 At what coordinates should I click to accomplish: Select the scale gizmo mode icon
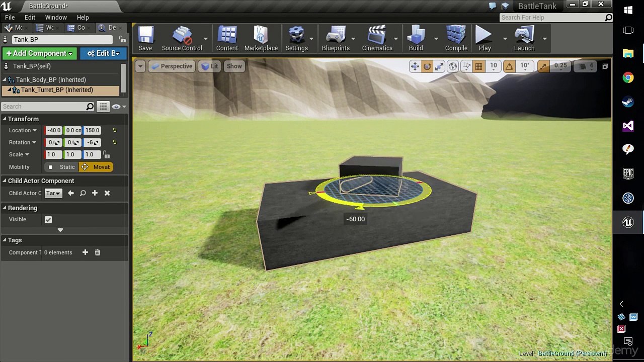click(x=439, y=66)
